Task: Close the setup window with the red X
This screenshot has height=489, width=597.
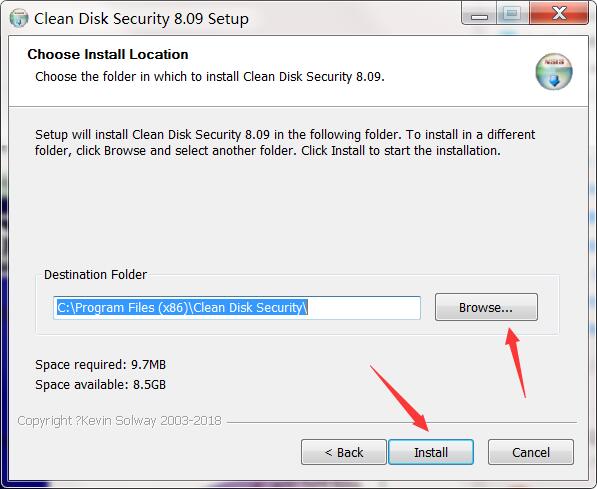Action: click(x=559, y=14)
